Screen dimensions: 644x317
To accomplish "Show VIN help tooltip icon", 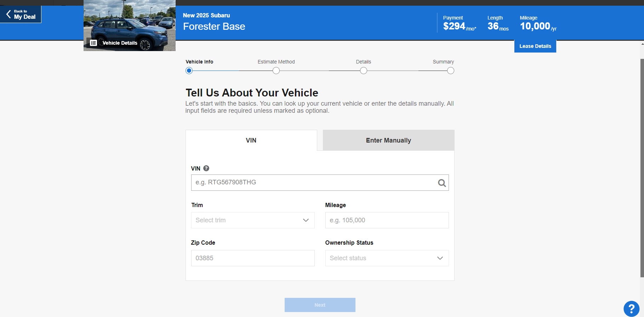I will 206,168.
